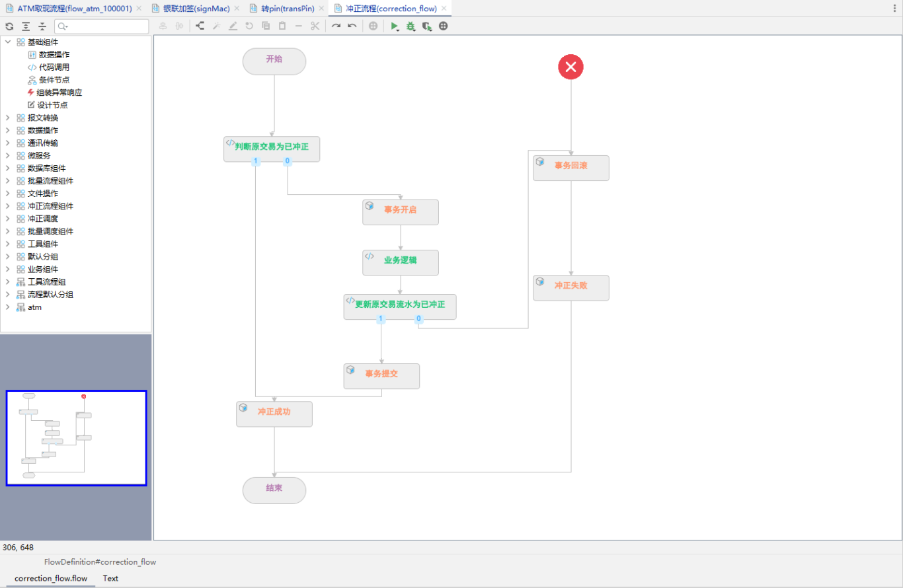Switch to ATM取现流程(flow_atm_100001) tab
The width and height of the screenshot is (903, 588).
coord(74,9)
